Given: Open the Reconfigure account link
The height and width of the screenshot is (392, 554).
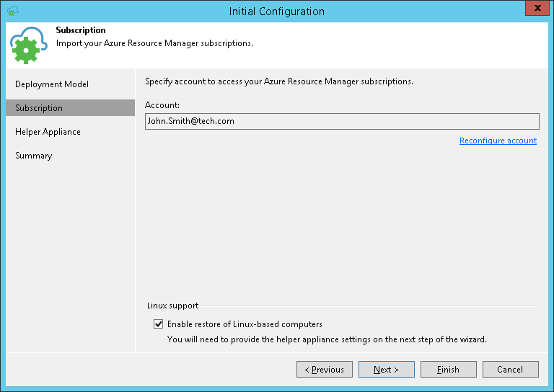Looking at the screenshot, I should tap(498, 141).
